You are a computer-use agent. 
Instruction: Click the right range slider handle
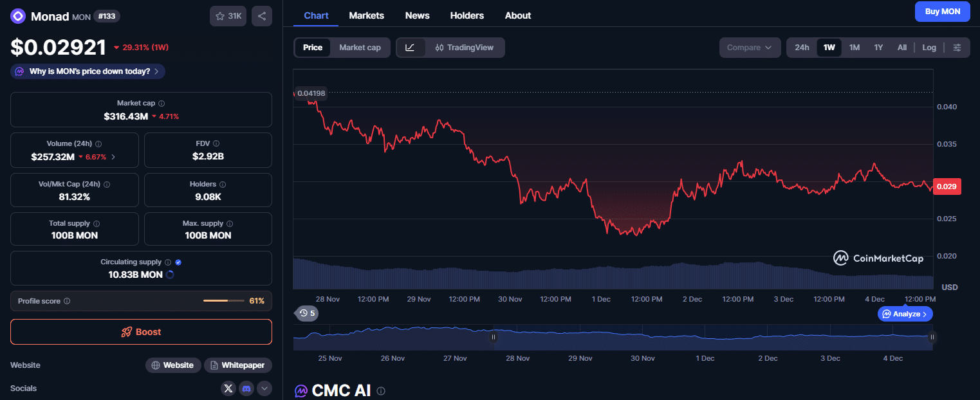(x=932, y=336)
